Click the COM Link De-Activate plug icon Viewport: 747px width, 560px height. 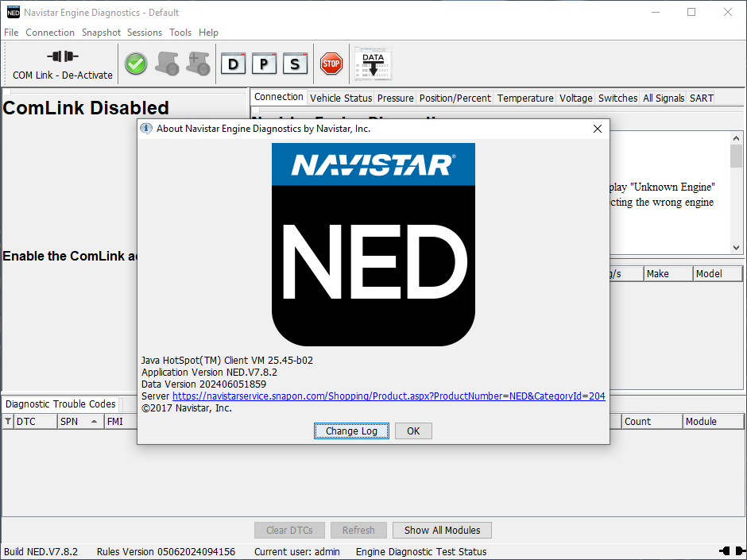point(63,56)
